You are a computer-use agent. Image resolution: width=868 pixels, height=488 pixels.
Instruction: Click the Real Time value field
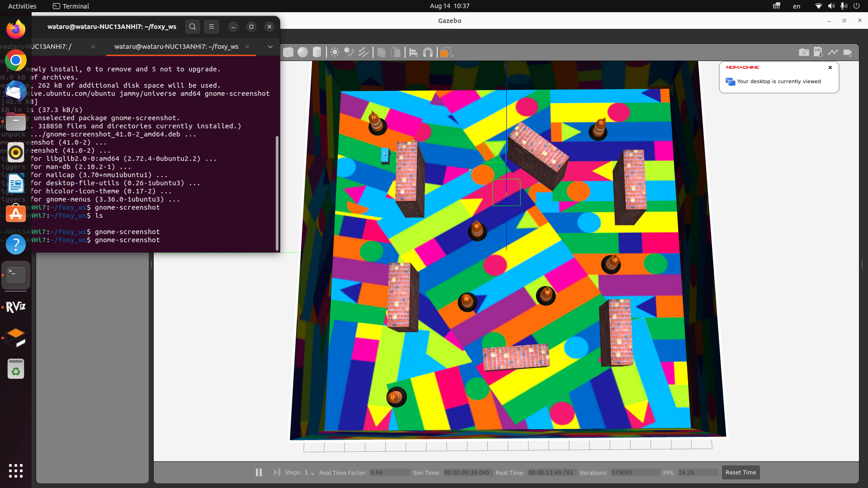[x=552, y=473]
